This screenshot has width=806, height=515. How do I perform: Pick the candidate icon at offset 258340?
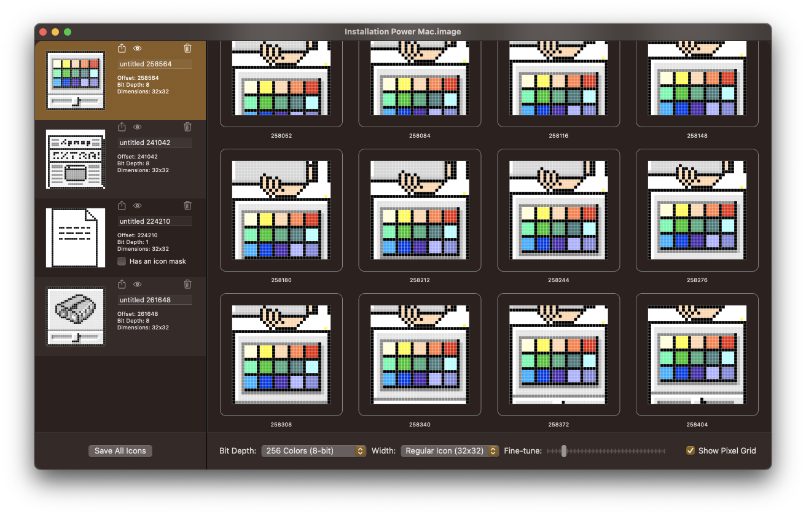[420, 355]
